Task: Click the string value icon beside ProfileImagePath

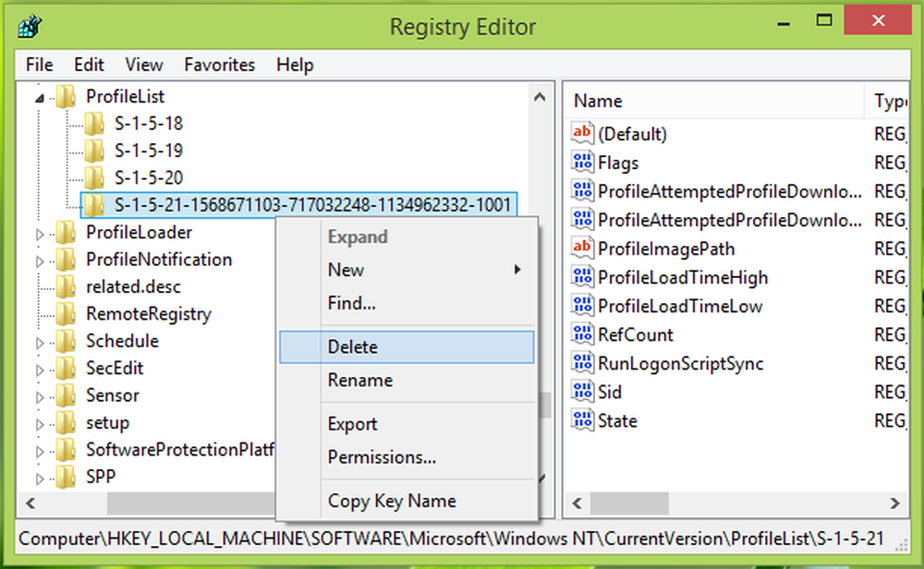Action: tap(582, 248)
